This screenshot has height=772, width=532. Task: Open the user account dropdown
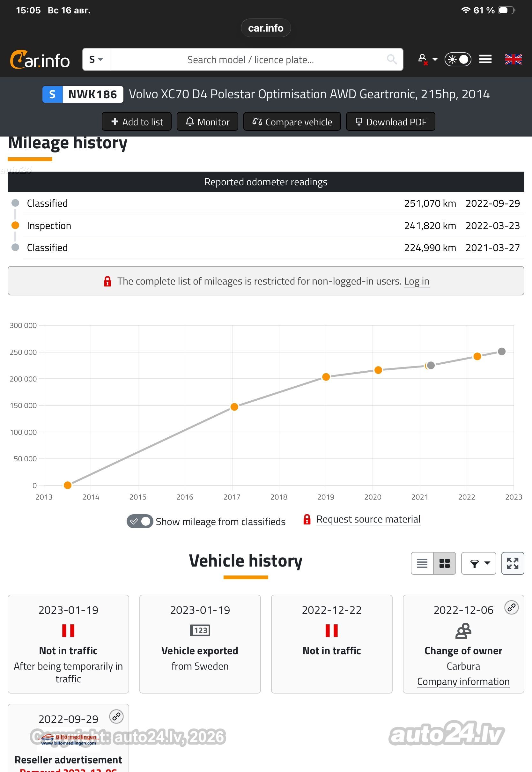click(428, 59)
